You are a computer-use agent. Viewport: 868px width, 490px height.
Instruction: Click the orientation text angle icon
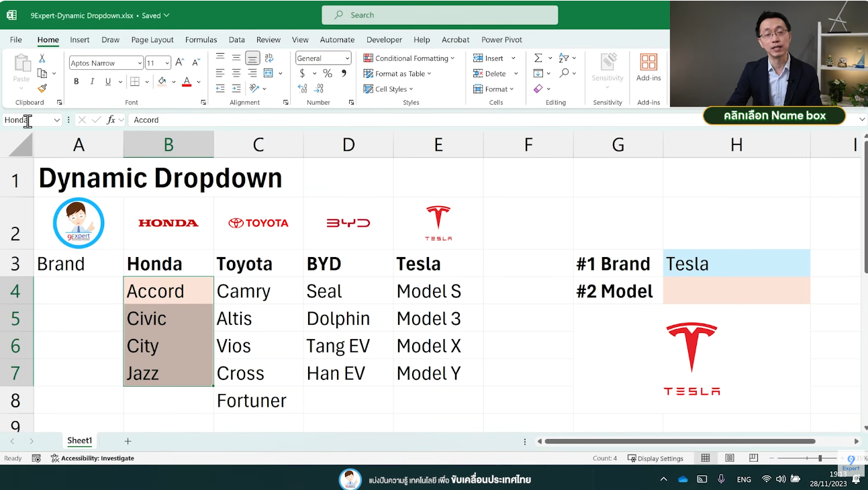[x=254, y=88]
